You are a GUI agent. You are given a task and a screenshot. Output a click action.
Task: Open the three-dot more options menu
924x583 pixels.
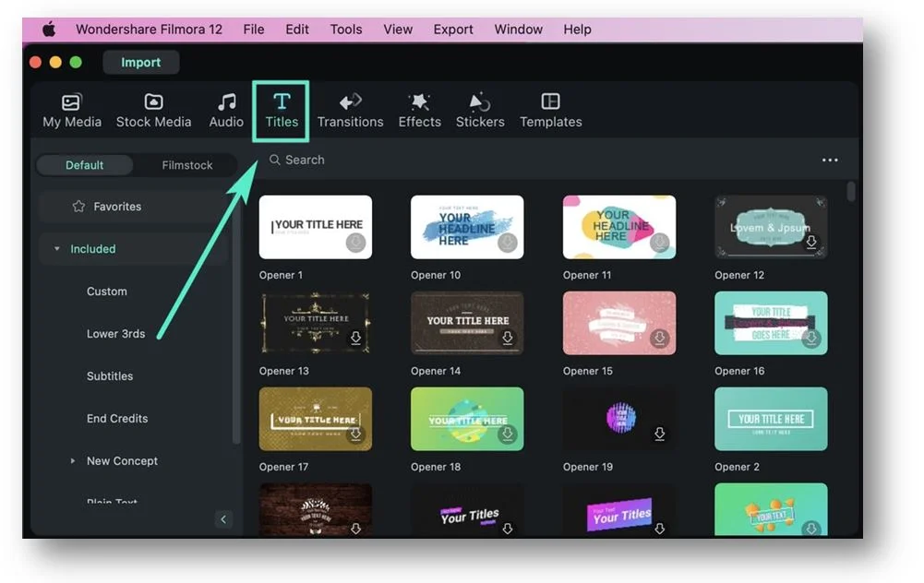coord(830,161)
